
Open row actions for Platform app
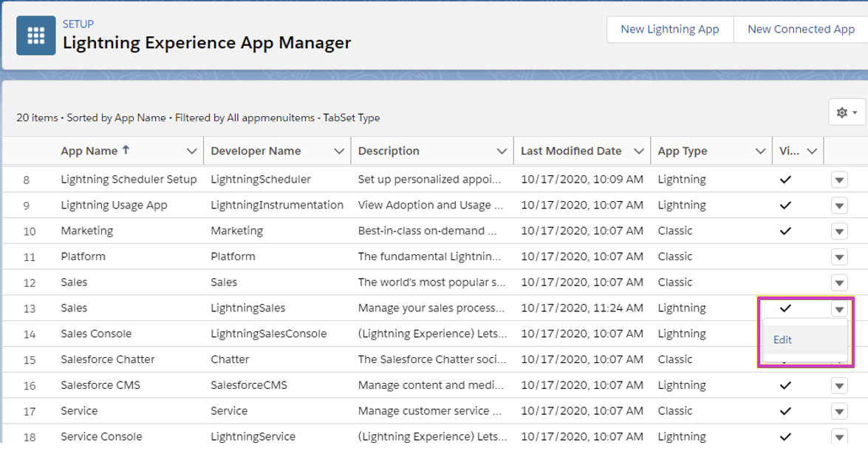click(839, 257)
